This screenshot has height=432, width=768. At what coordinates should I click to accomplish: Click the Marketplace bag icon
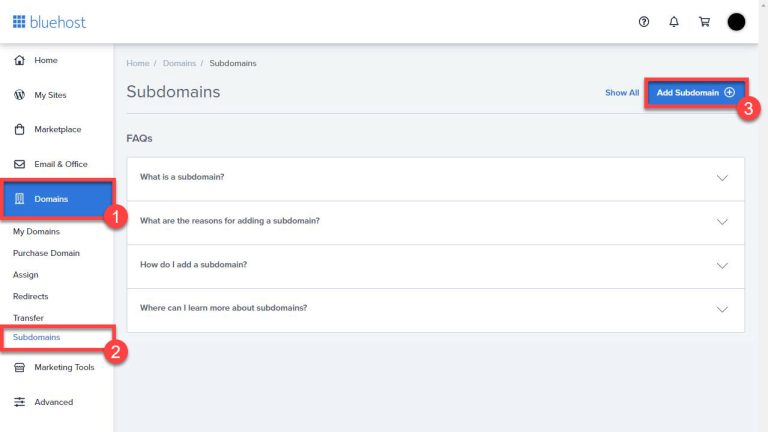[x=19, y=129]
